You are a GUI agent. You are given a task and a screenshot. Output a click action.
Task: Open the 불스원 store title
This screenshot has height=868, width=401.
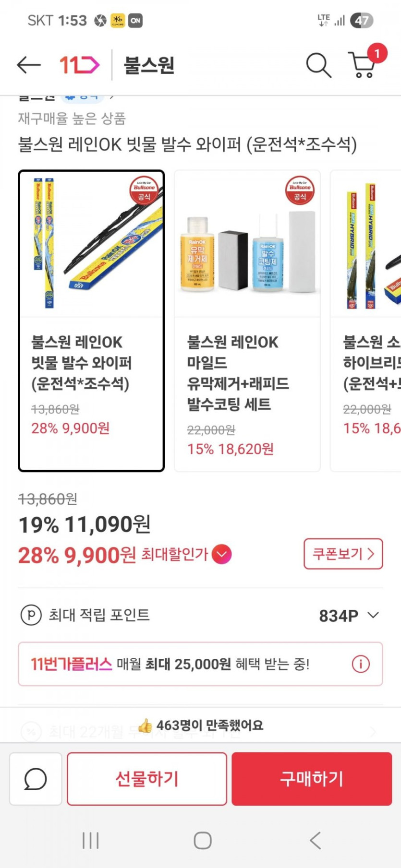click(149, 65)
